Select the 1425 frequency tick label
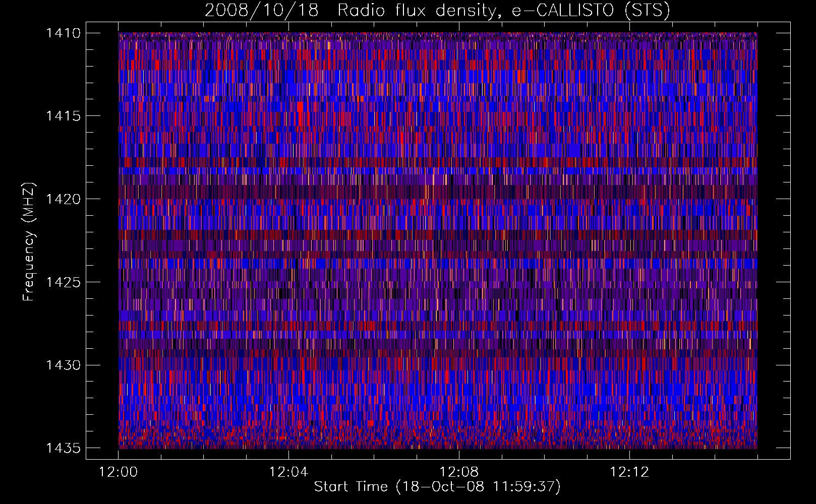The height and width of the screenshot is (504, 816). (x=63, y=282)
